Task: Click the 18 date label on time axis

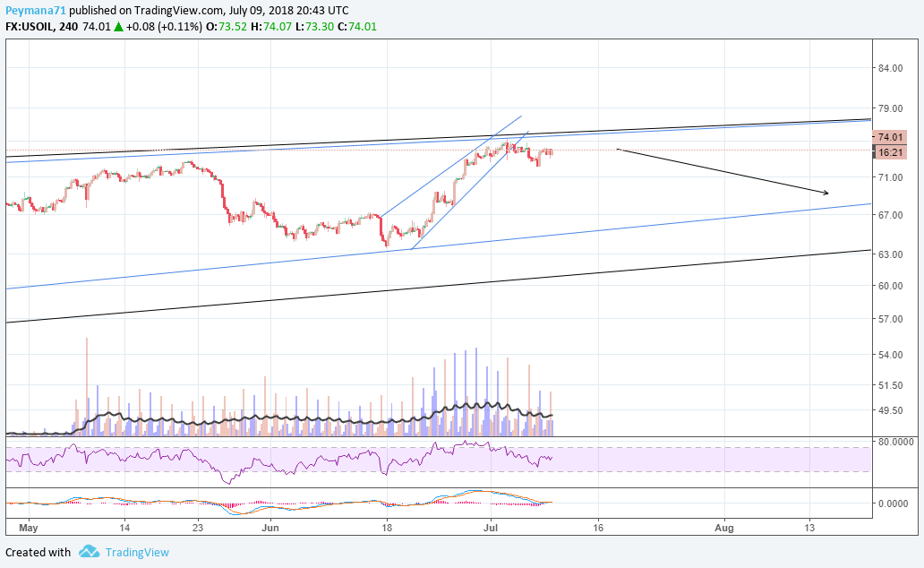Action: coord(387,528)
